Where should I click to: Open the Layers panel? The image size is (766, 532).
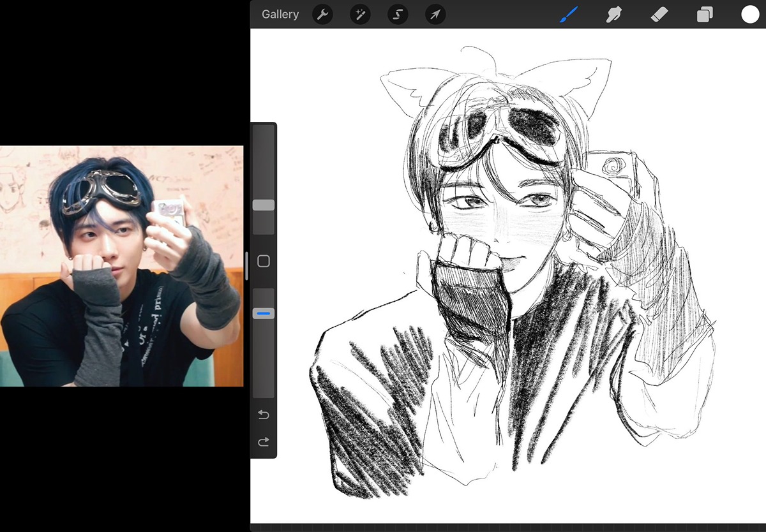[x=704, y=15]
